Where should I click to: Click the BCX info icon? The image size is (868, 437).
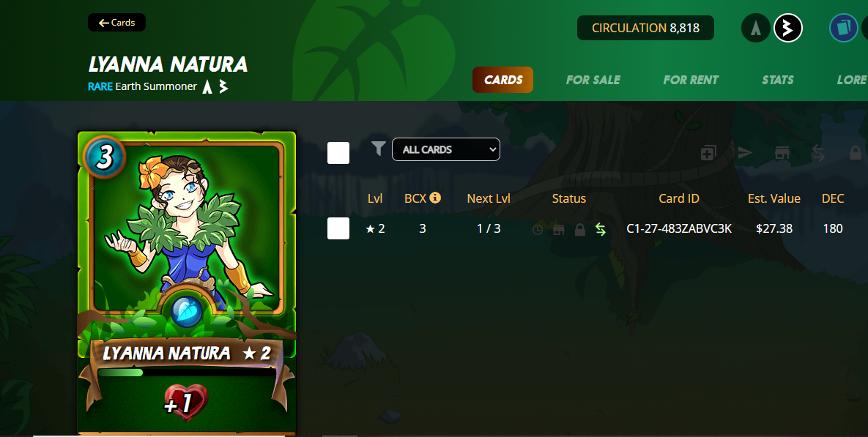(435, 198)
